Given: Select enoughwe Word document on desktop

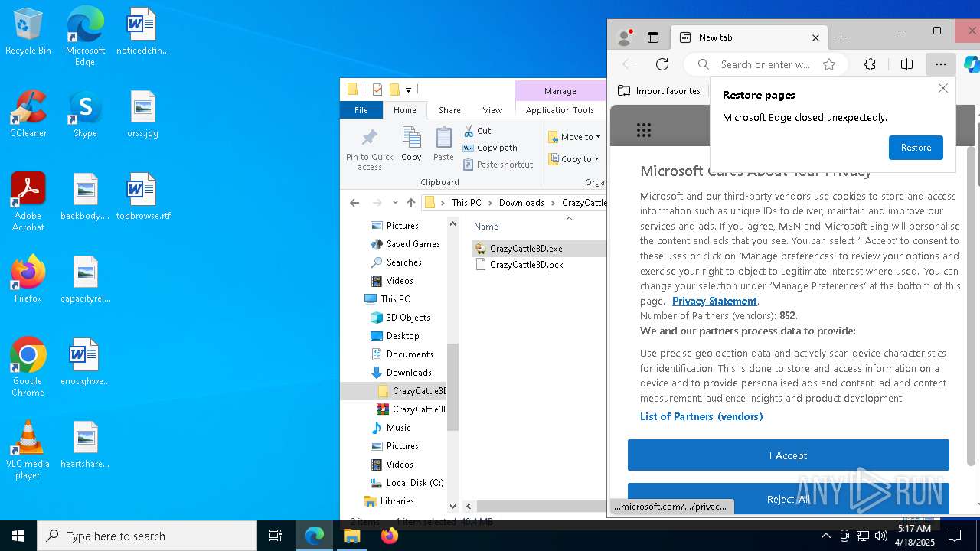Looking at the screenshot, I should (85, 363).
